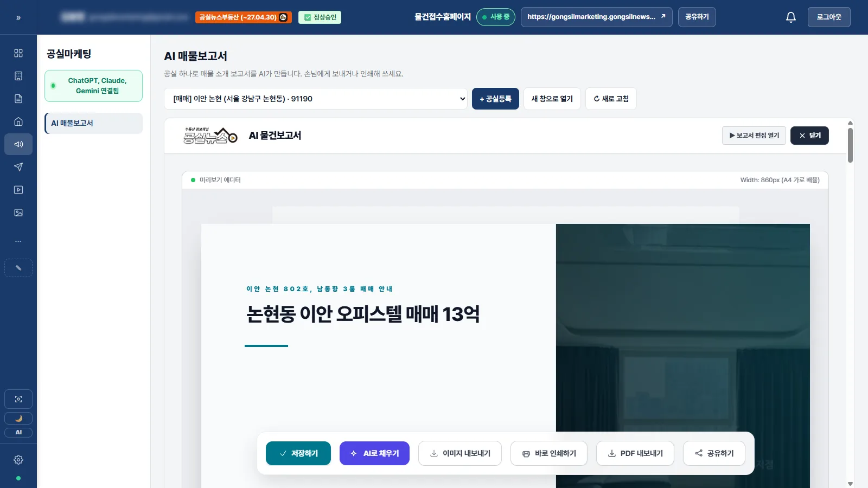This screenshot has height=488, width=868.
Task: Select the megaphone marketing icon
Action: pyautogui.click(x=18, y=144)
